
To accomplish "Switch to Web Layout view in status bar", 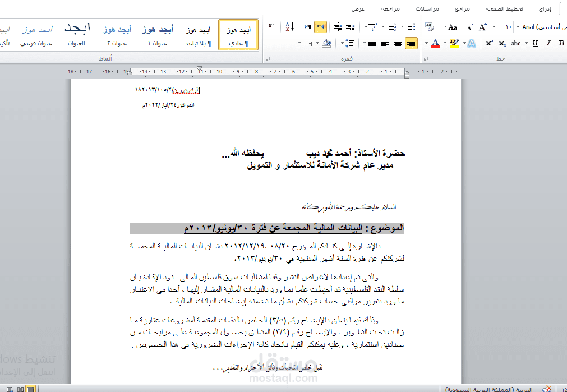I will tap(10, 389).
